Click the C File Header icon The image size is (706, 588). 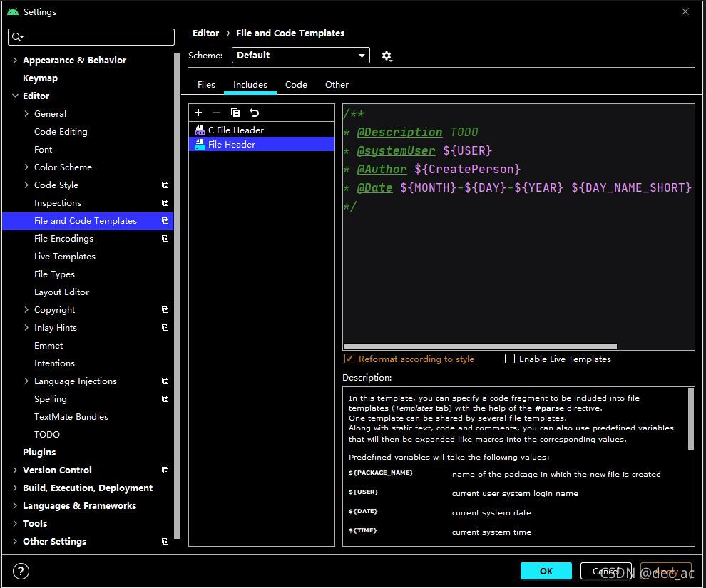pyautogui.click(x=200, y=130)
